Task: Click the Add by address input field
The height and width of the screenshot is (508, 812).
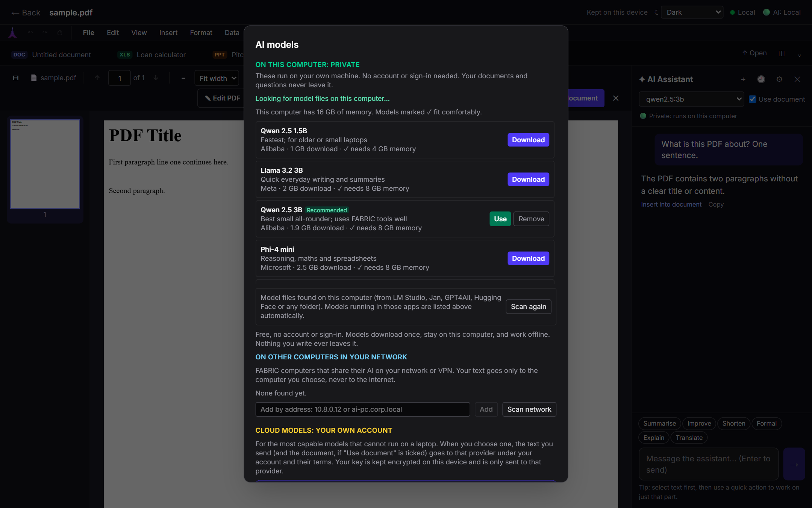Action: tap(362, 409)
